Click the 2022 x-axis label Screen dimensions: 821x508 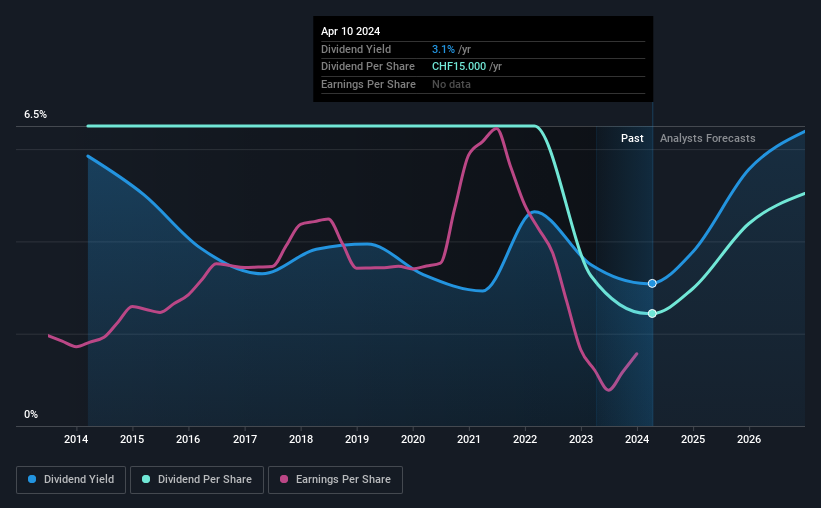coord(525,439)
